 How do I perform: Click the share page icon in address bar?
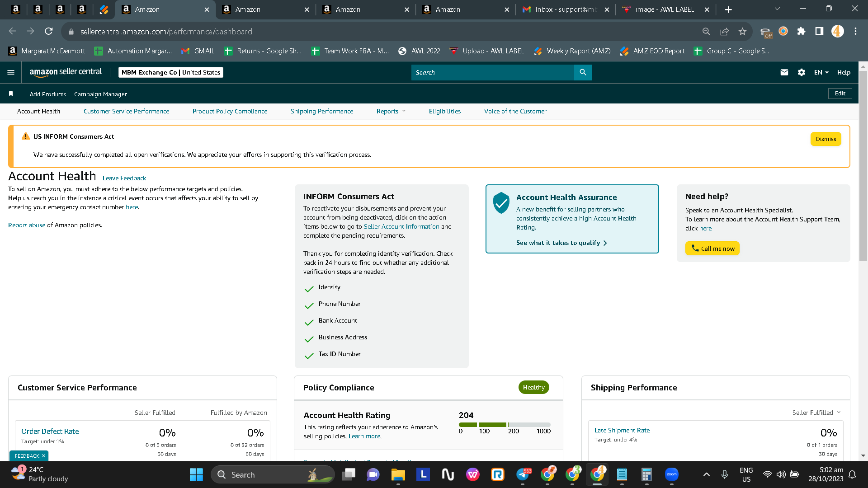[x=724, y=31]
